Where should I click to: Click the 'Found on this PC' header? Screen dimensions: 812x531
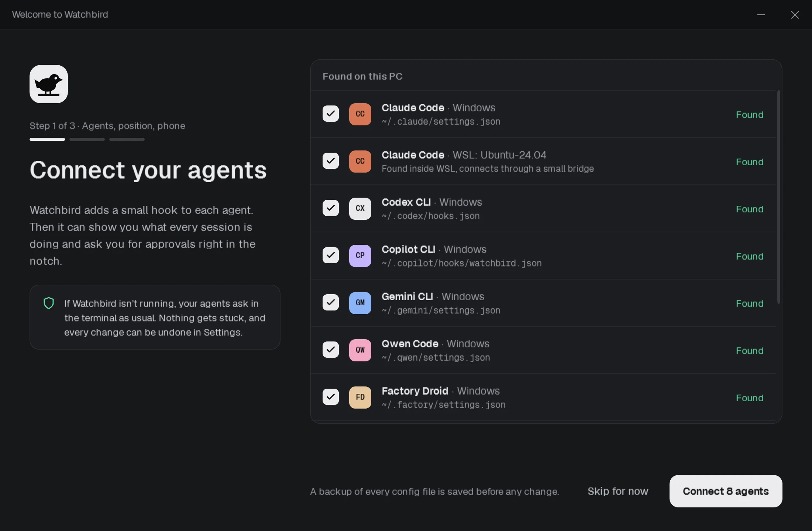pos(362,76)
